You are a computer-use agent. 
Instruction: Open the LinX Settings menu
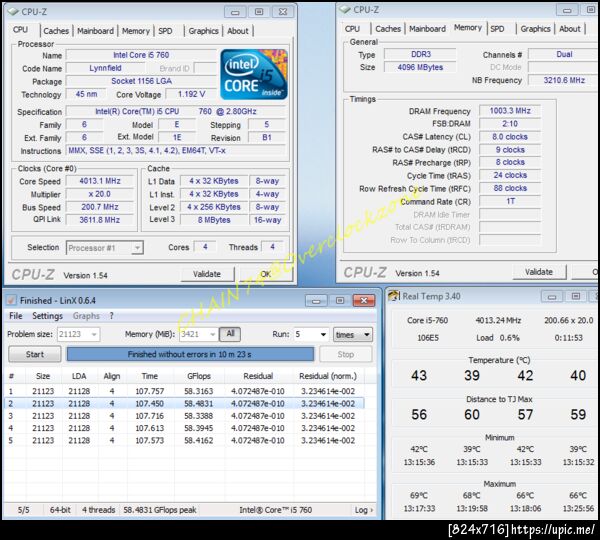(x=47, y=316)
